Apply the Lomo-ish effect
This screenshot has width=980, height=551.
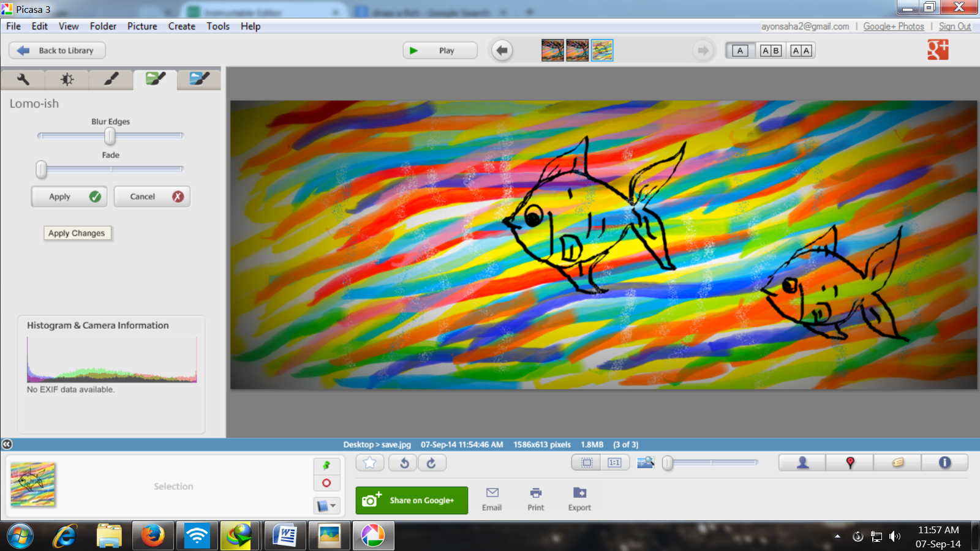pyautogui.click(x=69, y=197)
